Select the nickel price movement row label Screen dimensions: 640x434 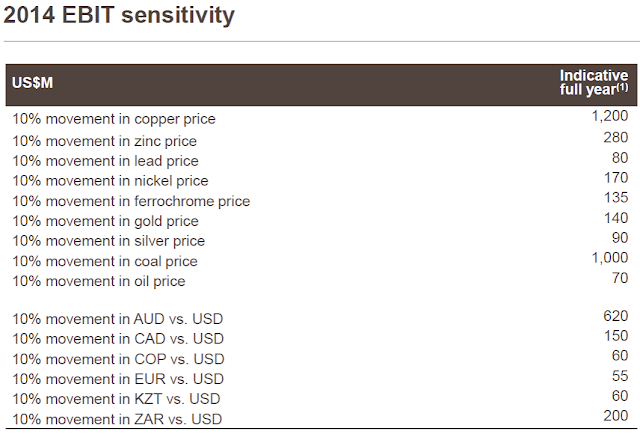point(110,181)
